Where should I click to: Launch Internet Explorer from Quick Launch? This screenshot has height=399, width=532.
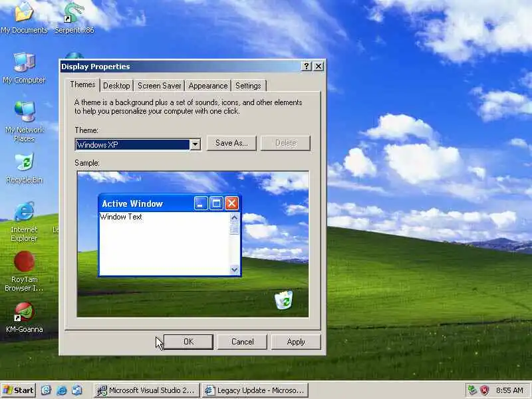click(x=61, y=390)
